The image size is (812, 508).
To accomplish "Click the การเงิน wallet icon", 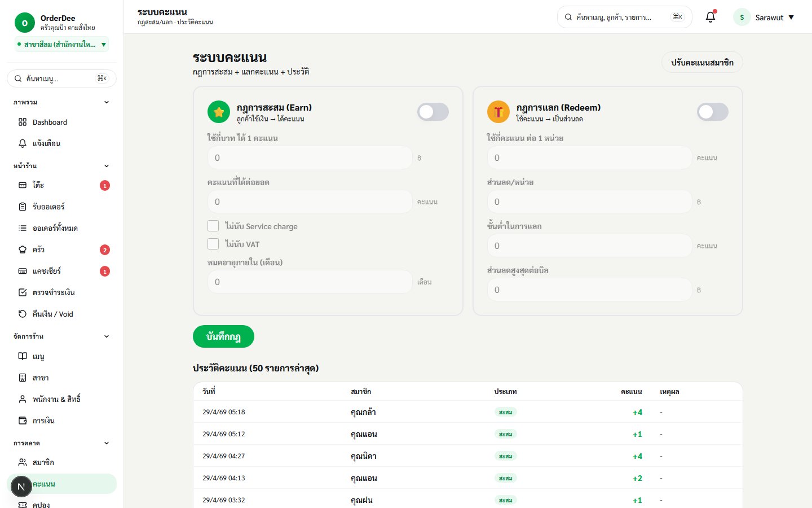I will (23, 421).
